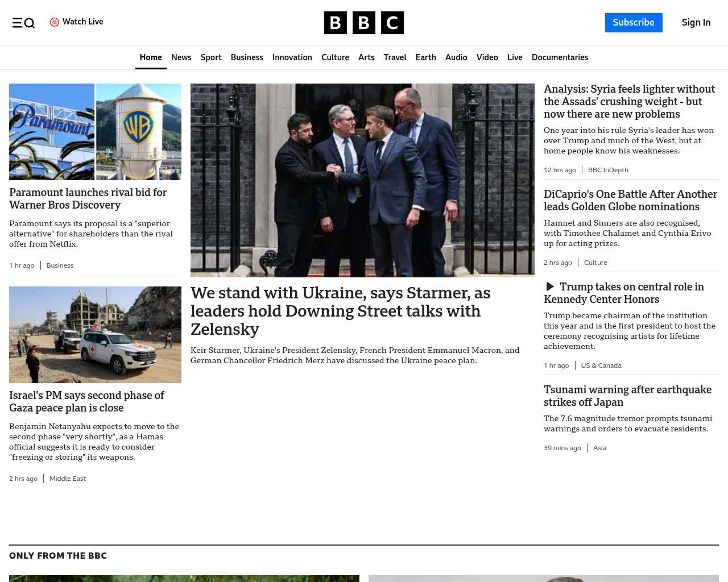Open the menu and search icon
The width and height of the screenshot is (728, 582).
pyautogui.click(x=23, y=23)
